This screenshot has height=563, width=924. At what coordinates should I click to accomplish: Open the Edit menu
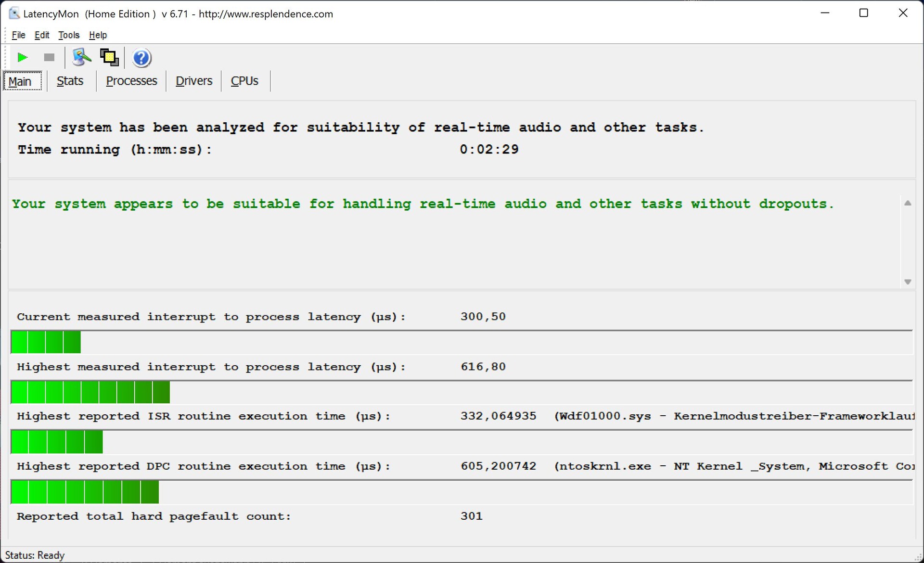coord(42,35)
